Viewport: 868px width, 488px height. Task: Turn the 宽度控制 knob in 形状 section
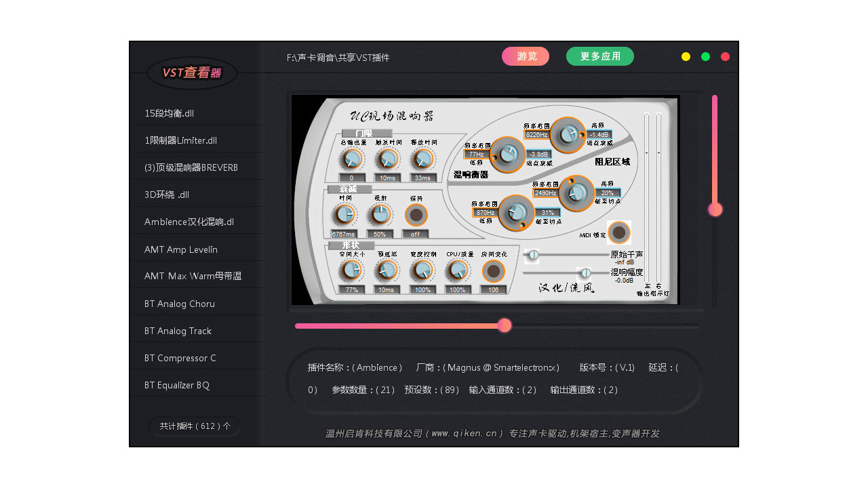tap(422, 269)
